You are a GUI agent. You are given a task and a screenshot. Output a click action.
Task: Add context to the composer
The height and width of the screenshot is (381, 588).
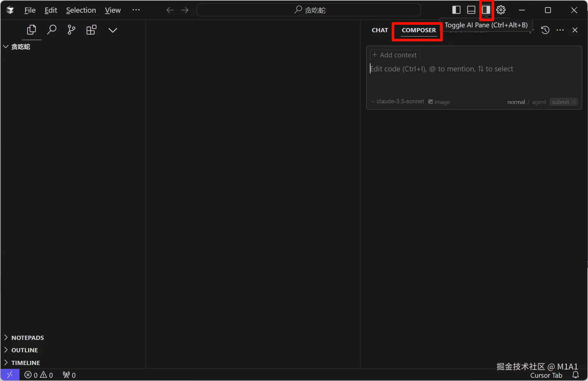[395, 55]
